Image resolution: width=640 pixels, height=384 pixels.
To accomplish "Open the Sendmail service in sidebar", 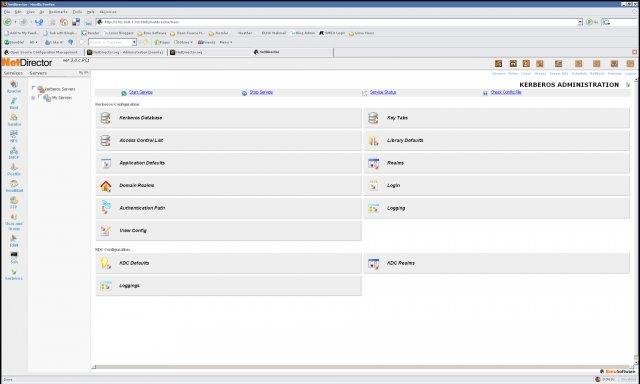I will tap(14, 186).
